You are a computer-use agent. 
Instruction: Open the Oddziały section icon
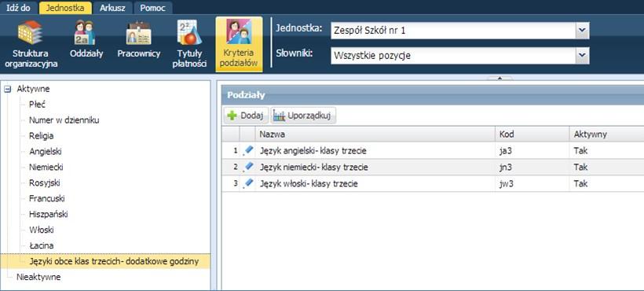tap(85, 33)
